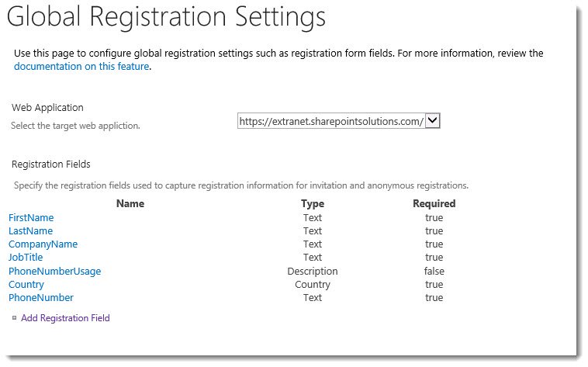The width and height of the screenshot is (588, 367).
Task: Click the Type column header
Action: tap(313, 204)
